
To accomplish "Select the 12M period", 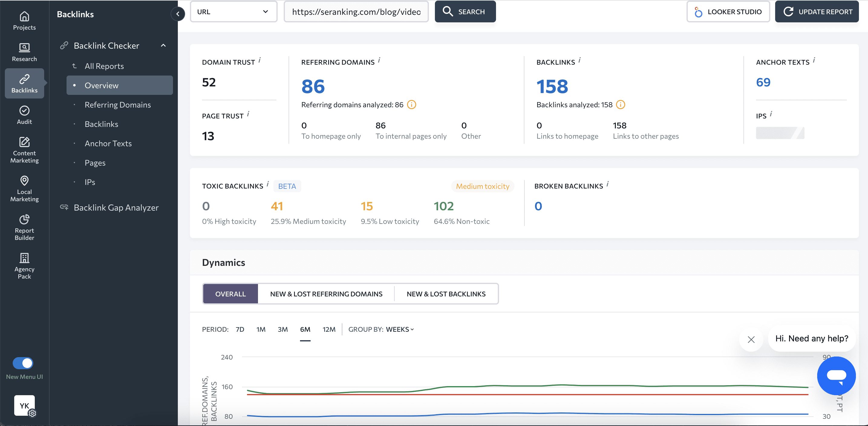I will pyautogui.click(x=329, y=329).
